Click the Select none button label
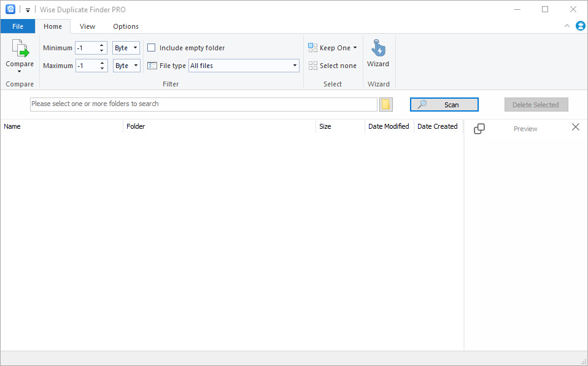The width and height of the screenshot is (588, 366). [x=338, y=66]
